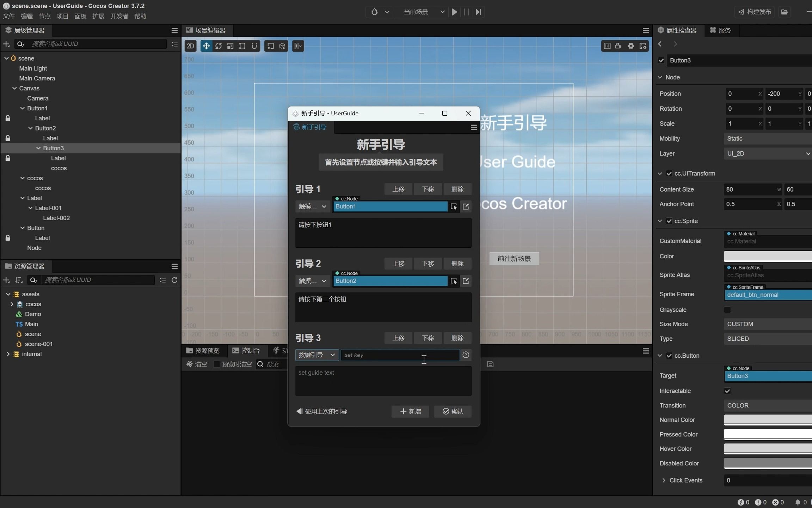Uncheck the Interactable checkbox
The image size is (812, 508).
pos(727,391)
